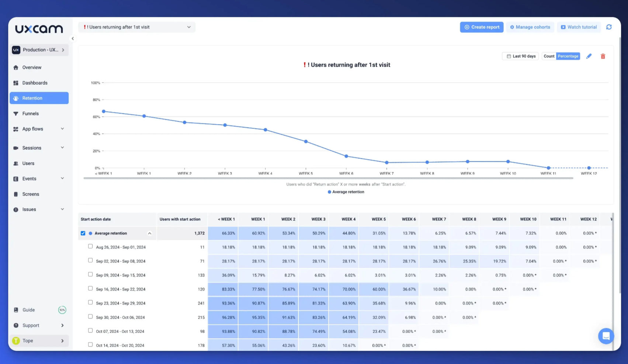
Task: Open the chat support bubble icon
Action: point(606,336)
